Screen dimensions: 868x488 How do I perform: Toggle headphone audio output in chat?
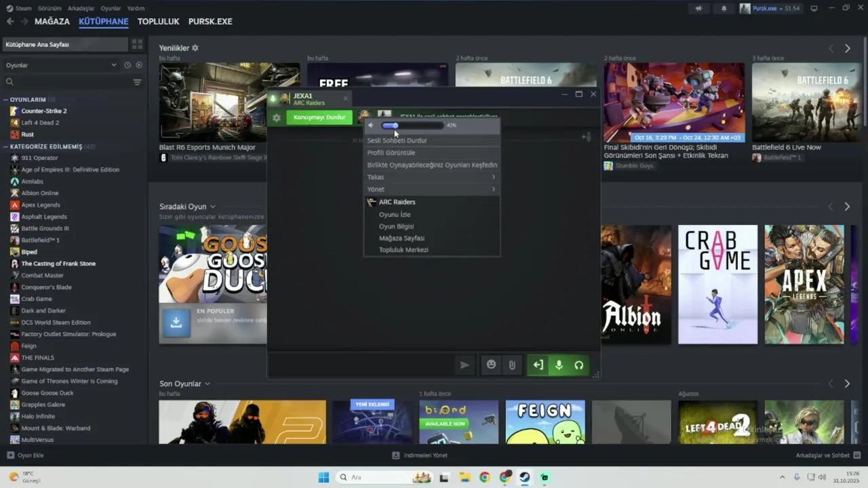[x=579, y=365]
